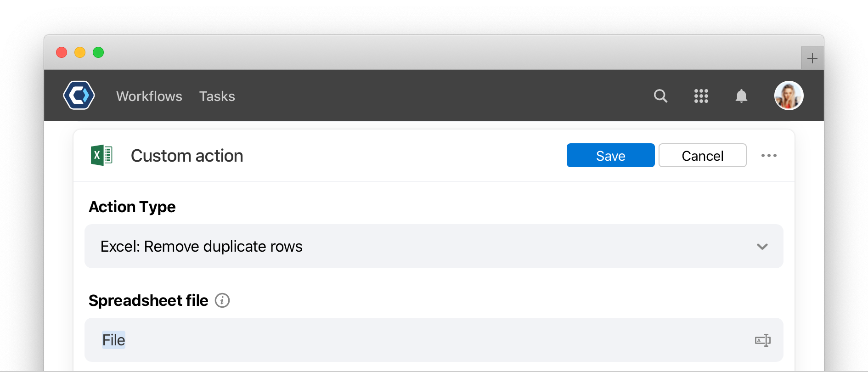The image size is (868, 372).
Task: Click the green maximize window button
Action: (98, 52)
